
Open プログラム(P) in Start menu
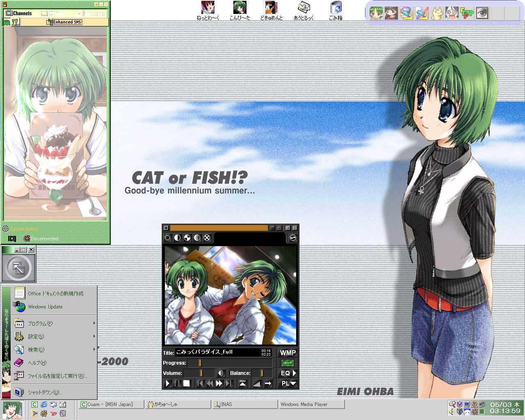[x=54, y=323]
